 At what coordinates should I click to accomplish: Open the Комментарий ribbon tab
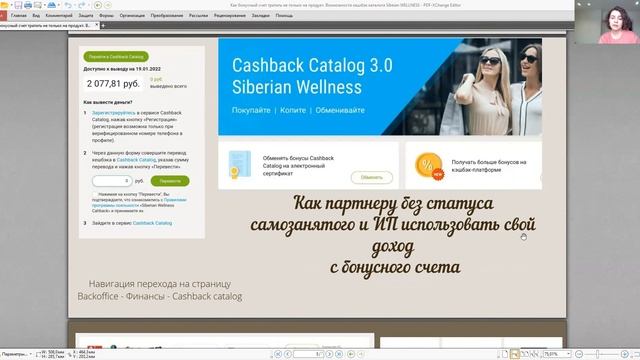tap(59, 16)
